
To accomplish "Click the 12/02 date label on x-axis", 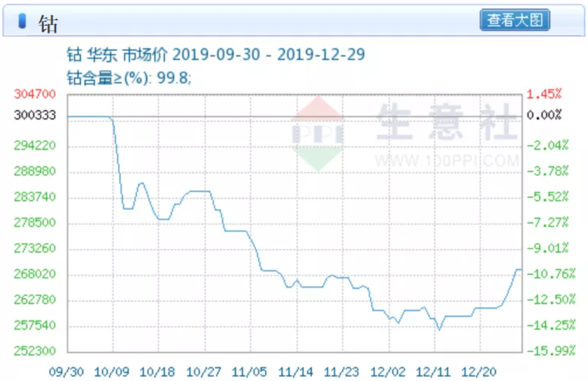I will point(387,372).
